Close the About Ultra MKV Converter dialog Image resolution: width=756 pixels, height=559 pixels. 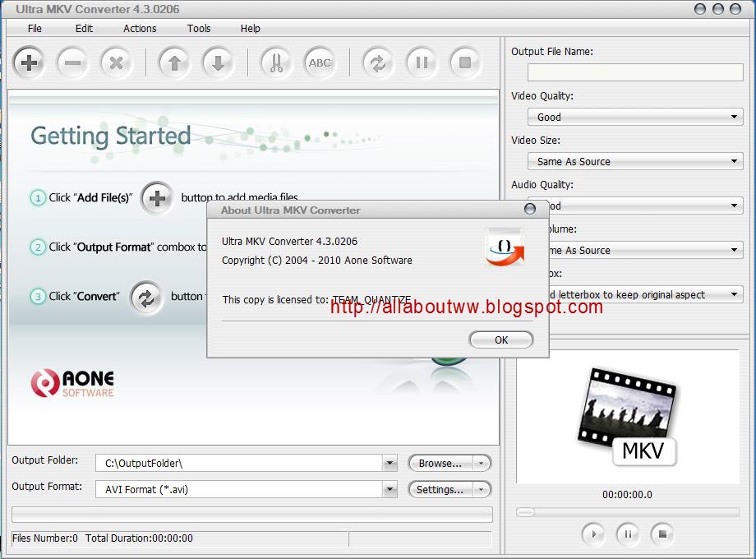pos(530,208)
